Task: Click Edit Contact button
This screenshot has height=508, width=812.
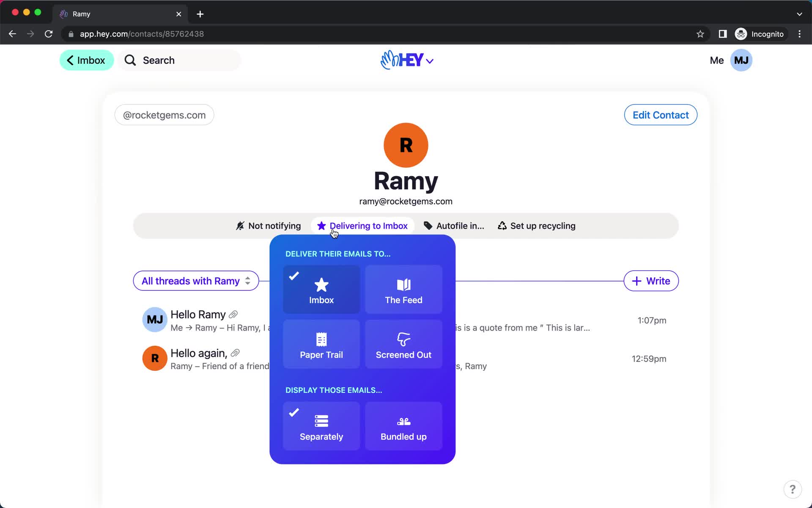Action: tap(660, 115)
